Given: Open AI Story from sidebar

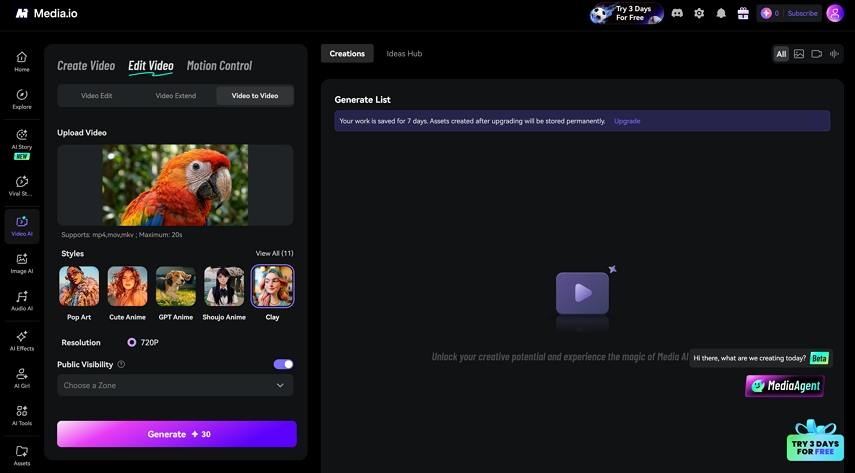Looking at the screenshot, I should [22, 143].
